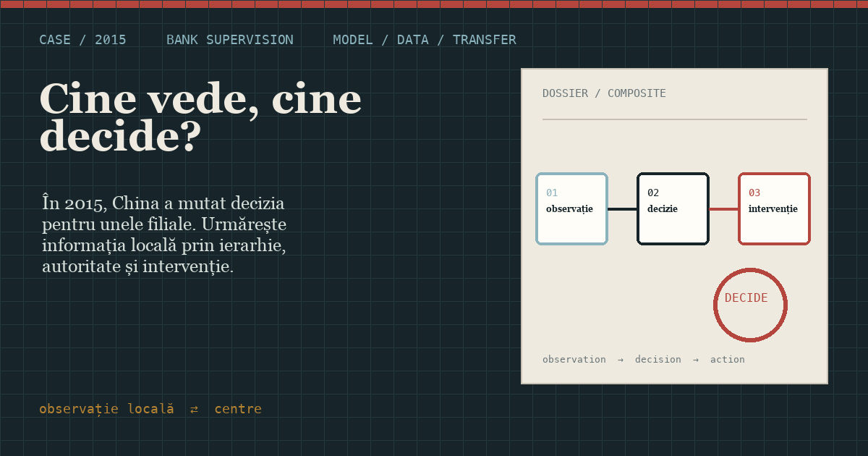This screenshot has width=868, height=456.
Task: Click the DOSSIER / COMPOSITE panel title
Action: click(x=604, y=93)
